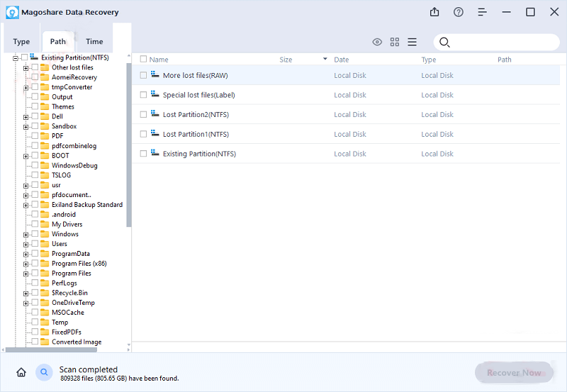
Task: Click the Magoshare Data Recovery logo
Action: click(12, 12)
